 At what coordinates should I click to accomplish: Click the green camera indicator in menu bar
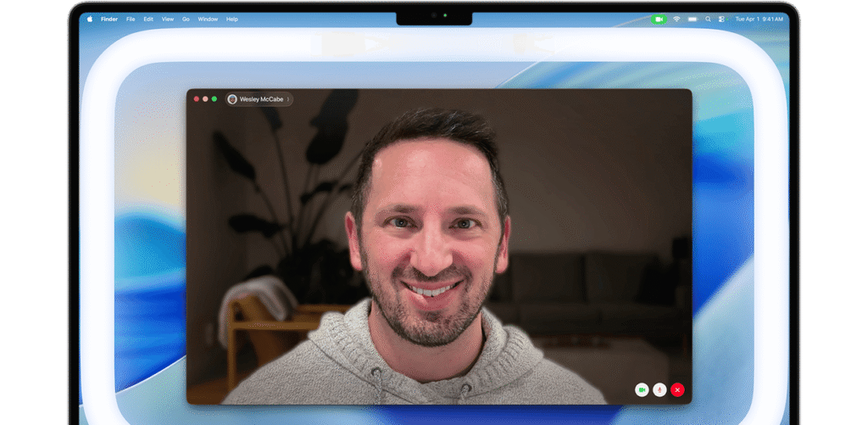(659, 19)
